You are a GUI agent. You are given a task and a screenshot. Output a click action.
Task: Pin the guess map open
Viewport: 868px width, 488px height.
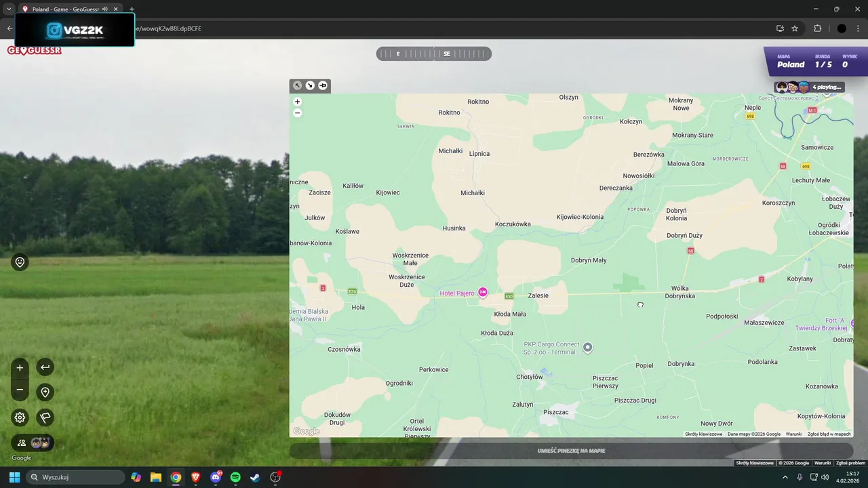(323, 85)
